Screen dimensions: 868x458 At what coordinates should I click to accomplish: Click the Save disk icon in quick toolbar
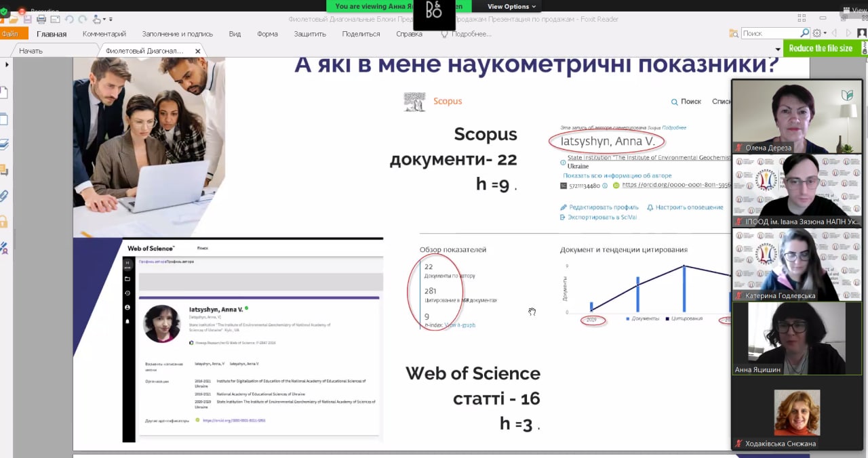(27, 19)
